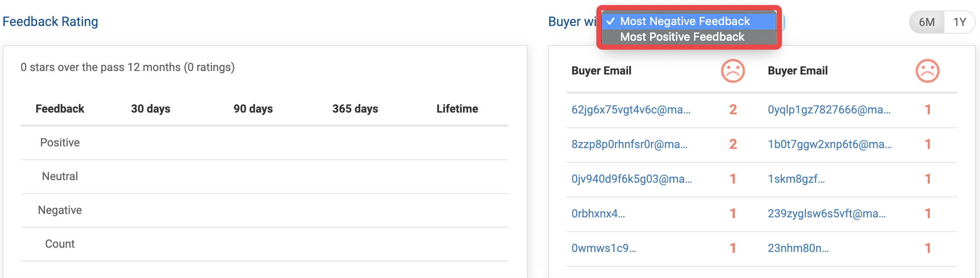Image resolution: width=980 pixels, height=278 pixels.
Task: Open buyer email 1b0t7ggw2xnp6t6@ma...
Action: point(829,144)
